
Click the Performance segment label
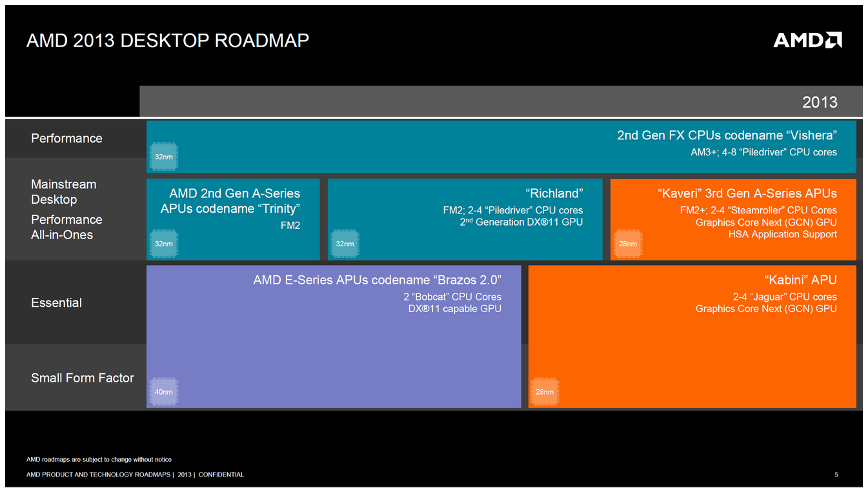(66, 138)
